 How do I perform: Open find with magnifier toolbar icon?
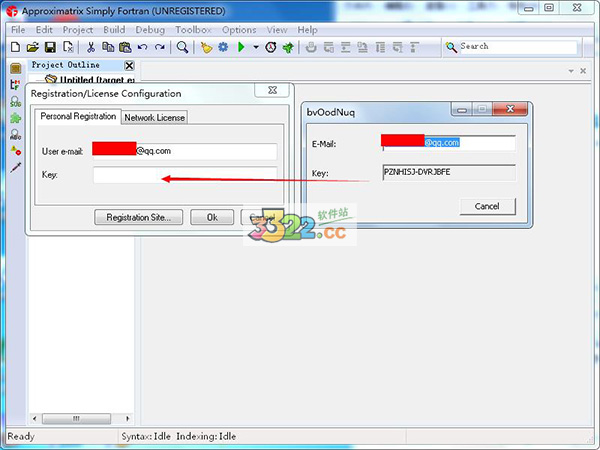tap(182, 47)
